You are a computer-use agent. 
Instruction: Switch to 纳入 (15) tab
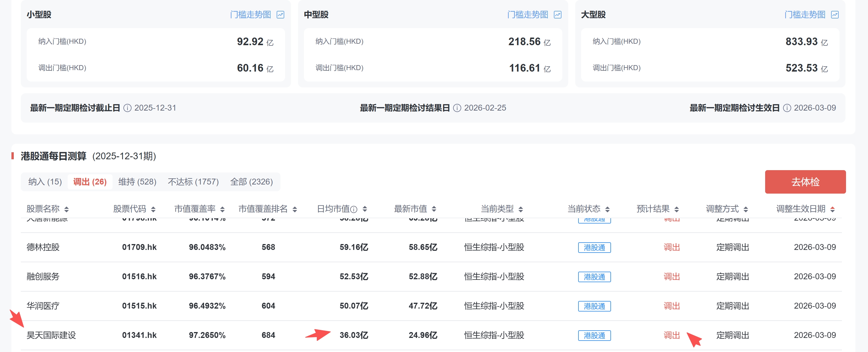coord(45,182)
